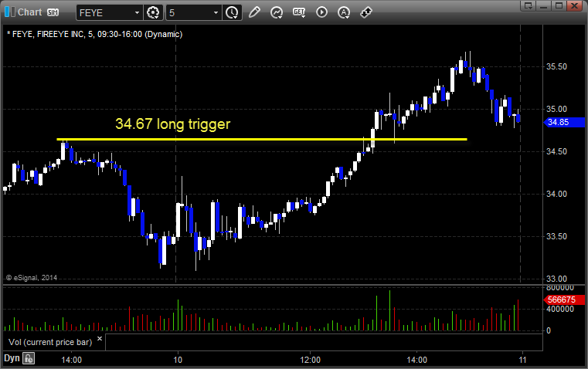Click the 34.85 current price marker
588x369 pixels.
(x=563, y=122)
